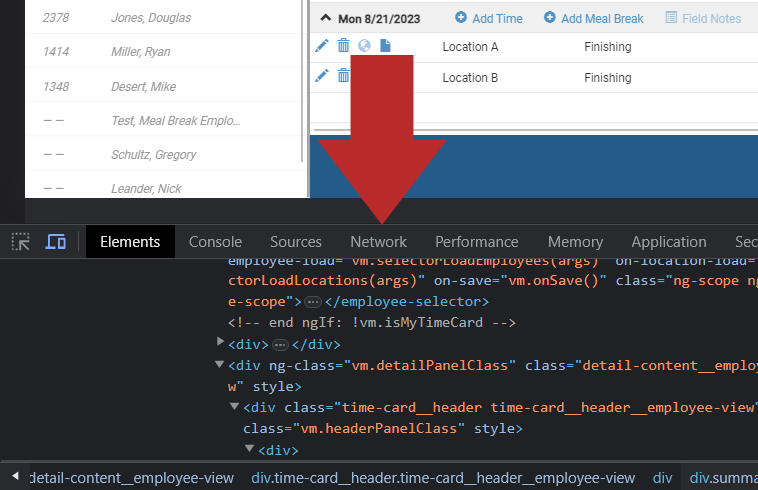The image size is (758, 490).
Task: Click the Location B cell
Action: pyautogui.click(x=470, y=77)
